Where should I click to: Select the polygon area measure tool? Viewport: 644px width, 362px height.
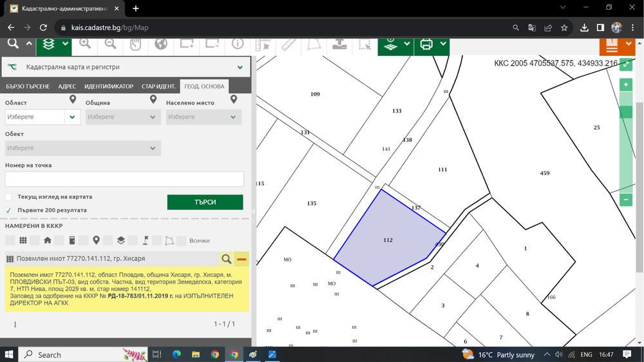(x=314, y=44)
